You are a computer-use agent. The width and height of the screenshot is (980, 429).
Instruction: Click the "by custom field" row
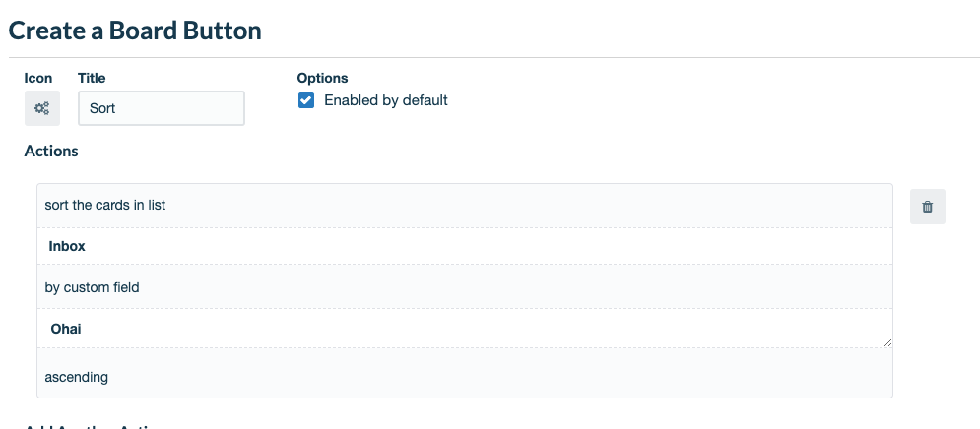tap(464, 287)
